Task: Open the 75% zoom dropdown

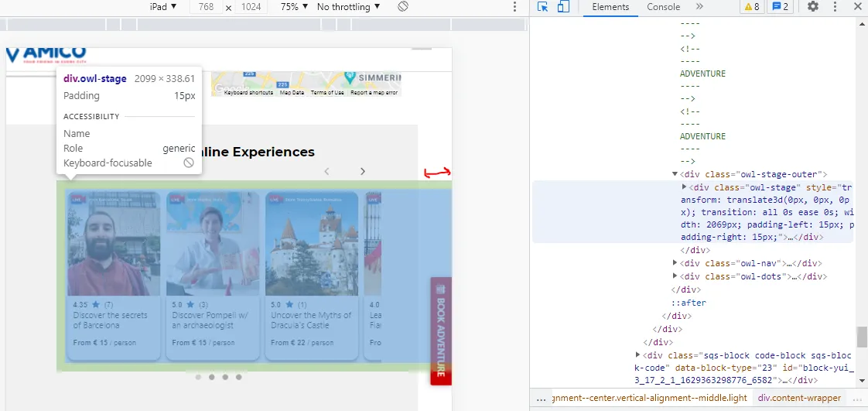Action: point(292,7)
